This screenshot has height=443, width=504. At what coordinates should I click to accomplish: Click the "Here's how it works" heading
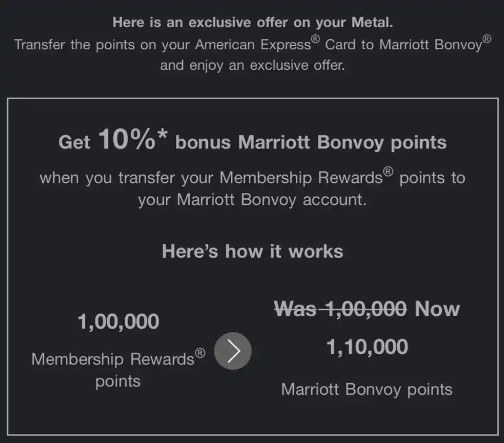tap(252, 251)
